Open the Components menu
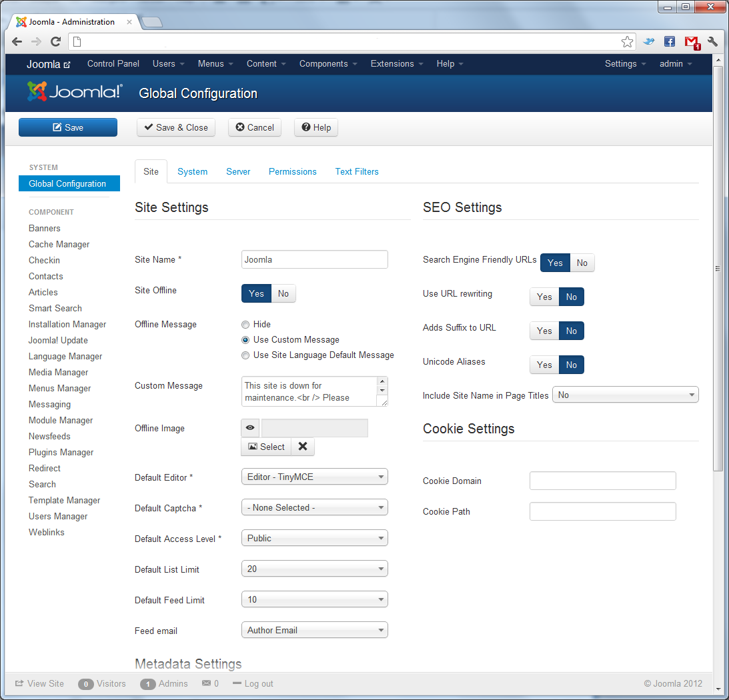This screenshot has height=700, width=729. (x=327, y=64)
